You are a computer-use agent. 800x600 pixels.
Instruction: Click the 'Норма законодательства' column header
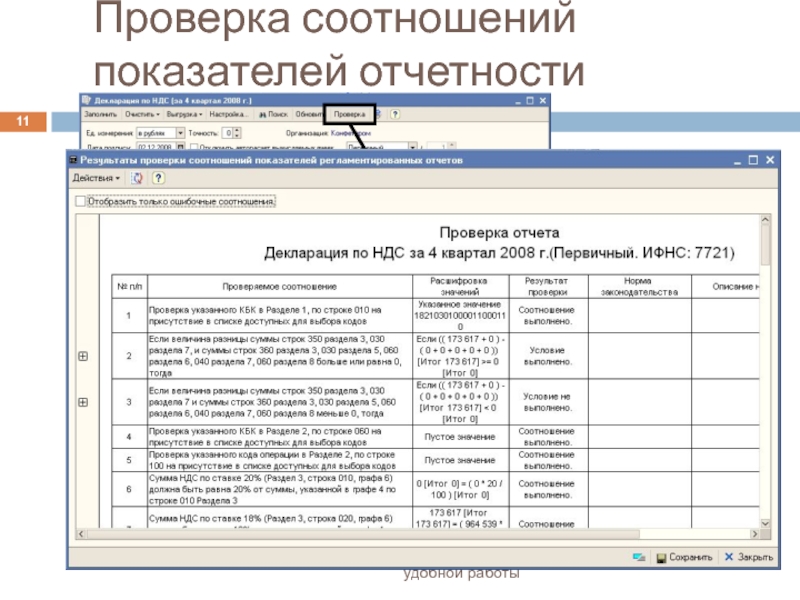639,287
